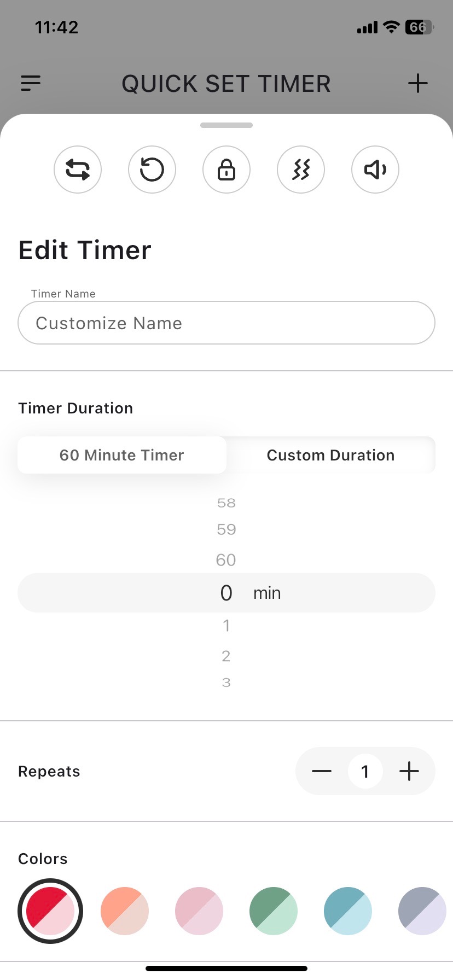Screen dimensions: 453x980
Task: Pick the teal blue color swatch
Action: click(x=348, y=911)
